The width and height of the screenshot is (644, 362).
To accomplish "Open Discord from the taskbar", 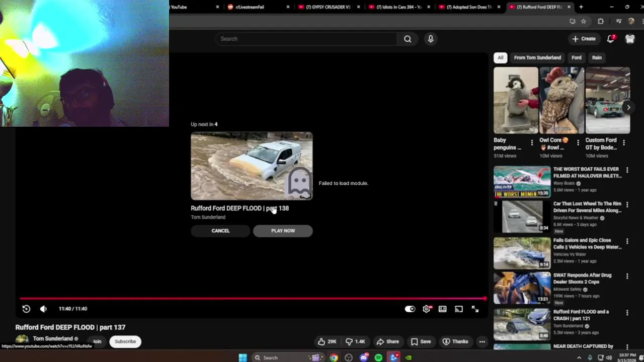I will [364, 357].
